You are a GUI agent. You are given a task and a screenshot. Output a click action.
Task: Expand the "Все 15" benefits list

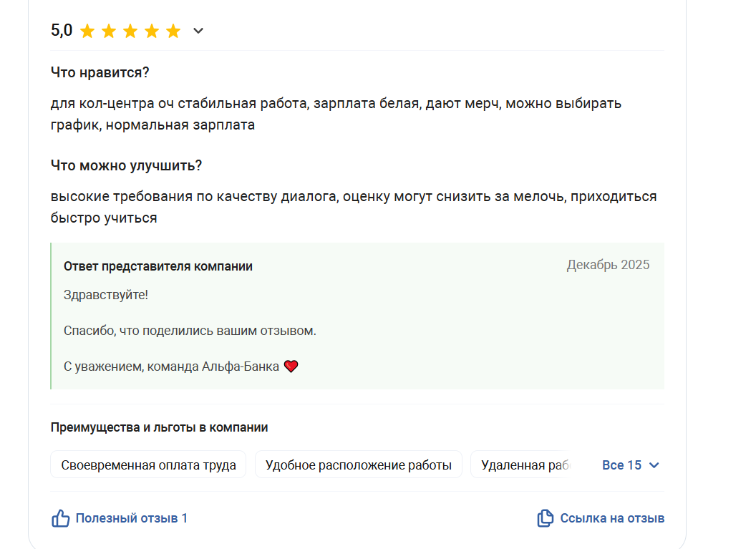pos(621,465)
